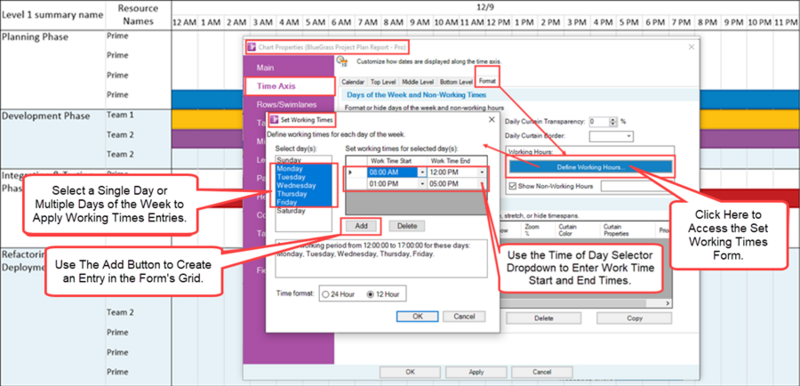Image resolution: width=800 pixels, height=386 pixels.
Task: Click the Work Time Start column header
Action: click(397, 161)
